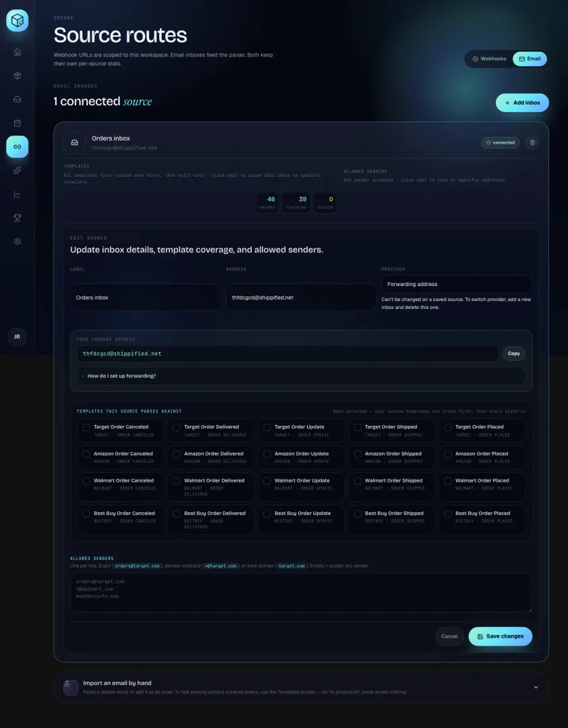Open the calendar icon in sidebar

pos(17,123)
